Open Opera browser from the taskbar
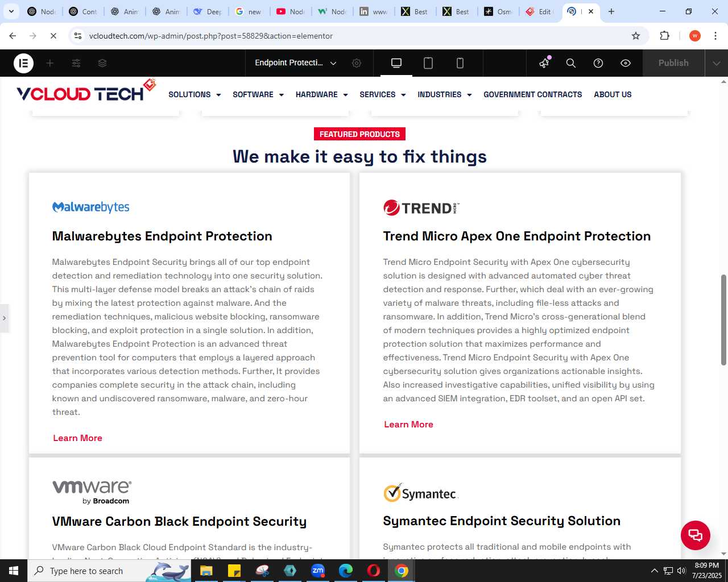 coord(374,571)
